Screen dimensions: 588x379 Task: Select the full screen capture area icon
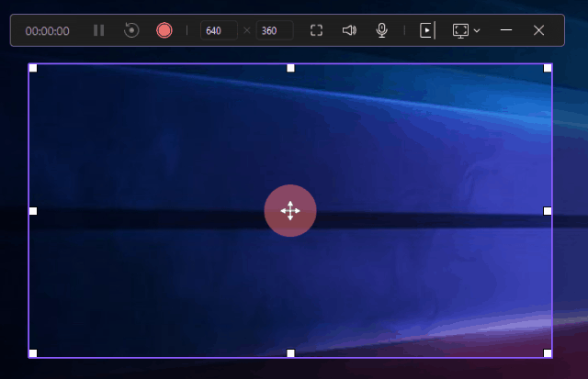[x=316, y=30]
